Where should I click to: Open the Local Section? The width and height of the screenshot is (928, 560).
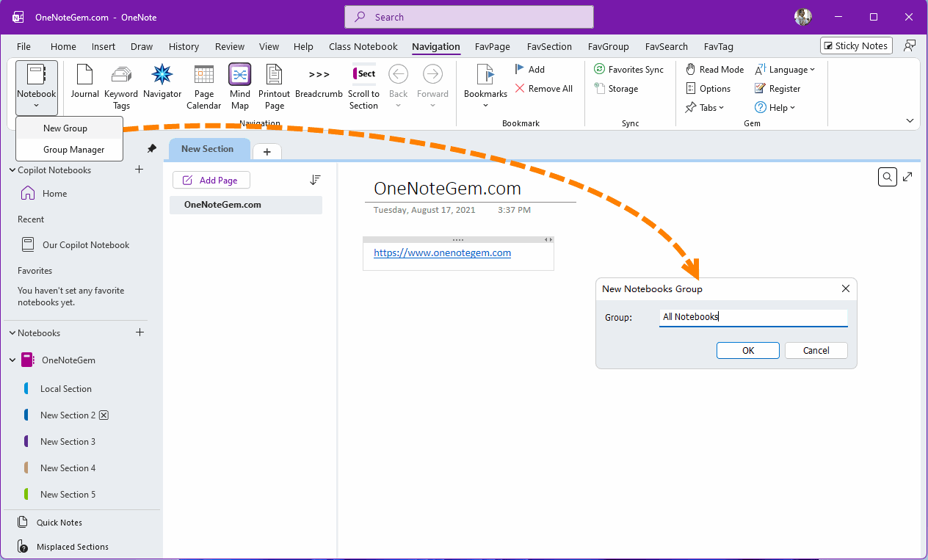coord(66,389)
